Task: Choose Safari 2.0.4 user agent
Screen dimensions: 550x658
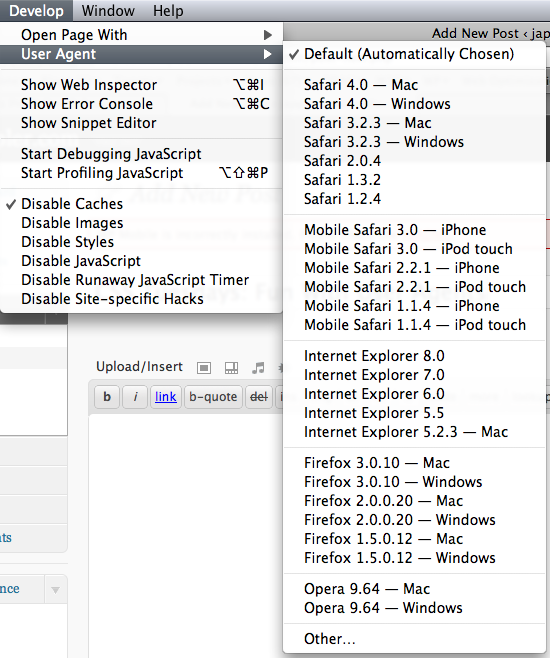Action: click(414, 161)
